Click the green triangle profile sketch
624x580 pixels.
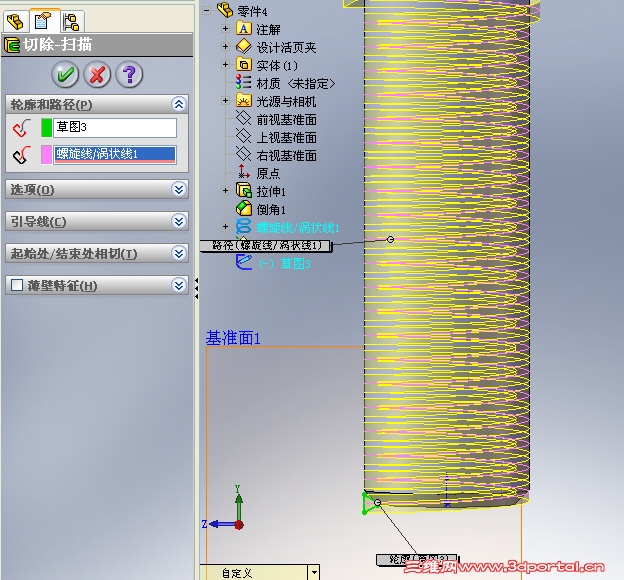[370, 503]
